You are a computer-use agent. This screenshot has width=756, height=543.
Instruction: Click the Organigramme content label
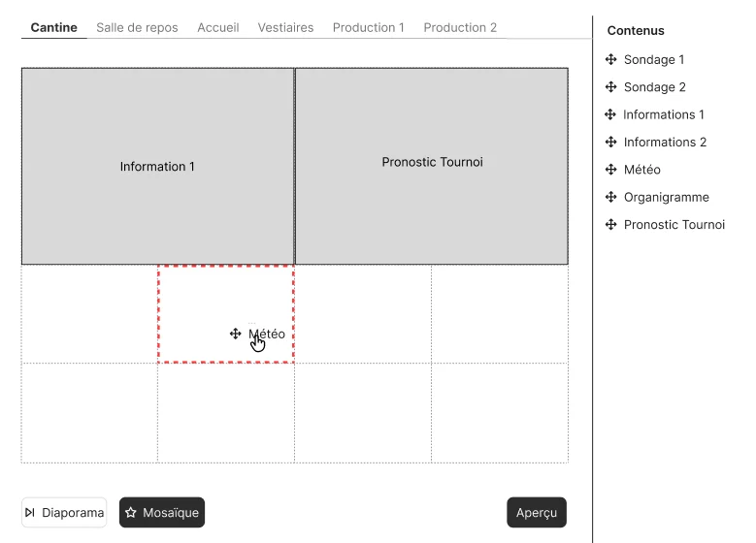[x=667, y=197]
